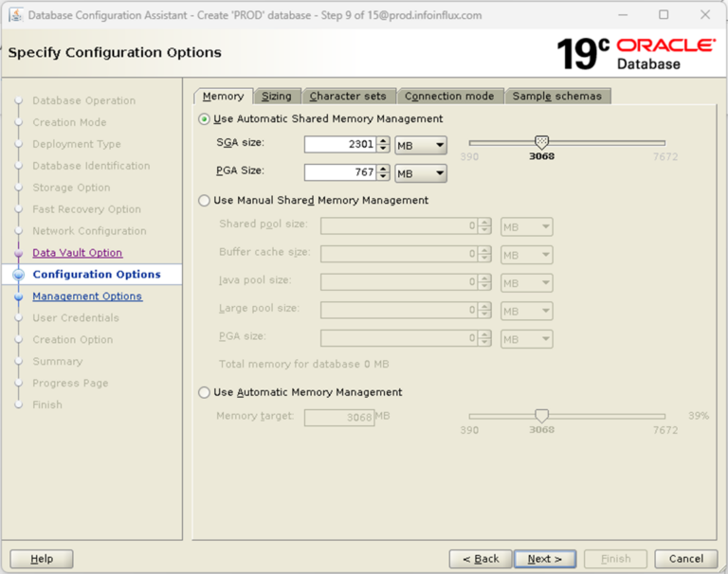Increase PGA Size with up stepper arrow
Viewport: 728px width, 574px height.
(x=383, y=169)
